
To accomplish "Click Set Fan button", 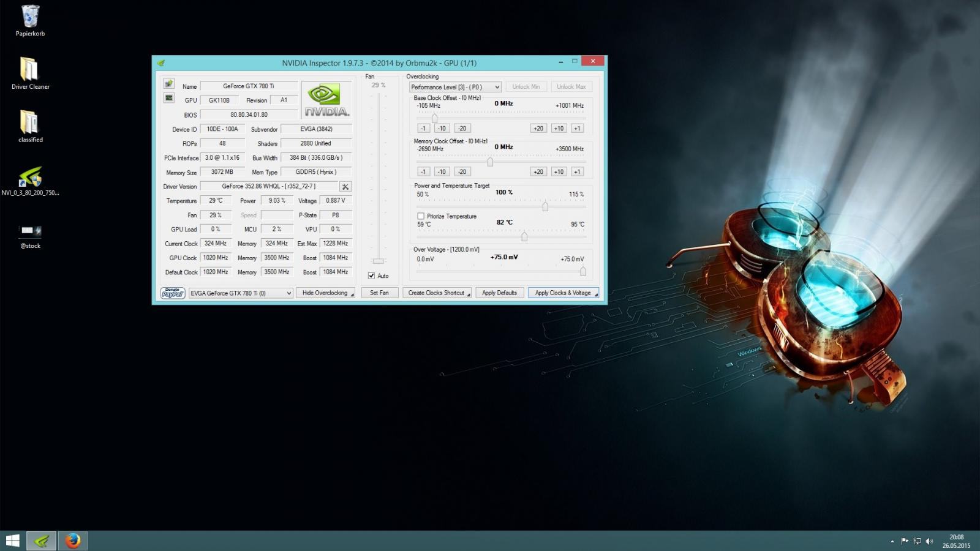I will coord(379,293).
